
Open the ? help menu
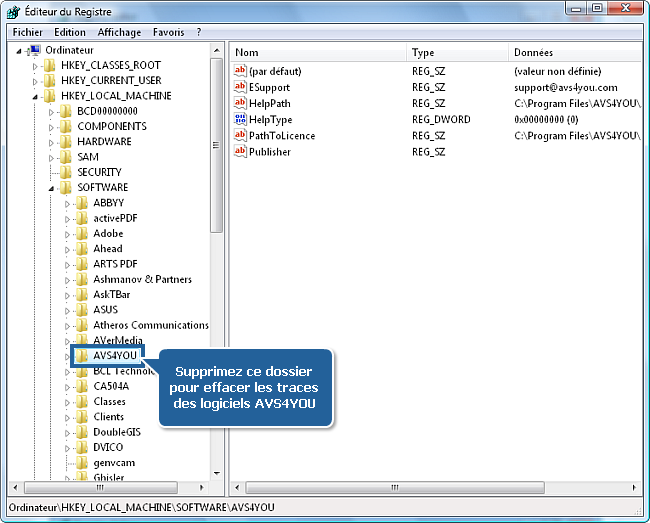click(x=199, y=32)
